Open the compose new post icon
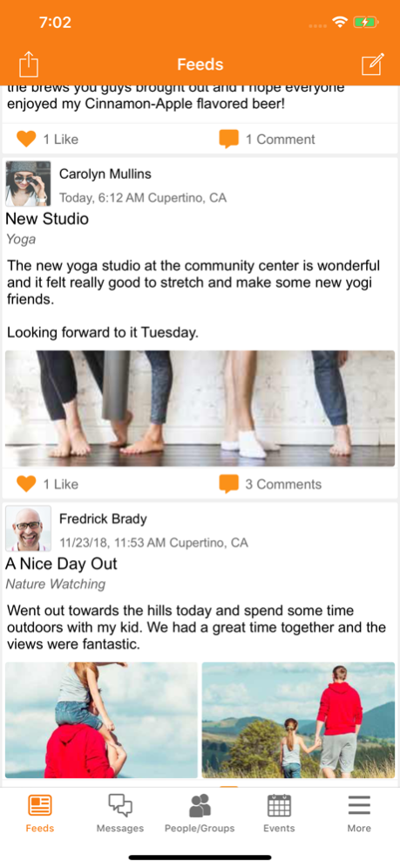This screenshot has height=868, width=400. [x=372, y=65]
